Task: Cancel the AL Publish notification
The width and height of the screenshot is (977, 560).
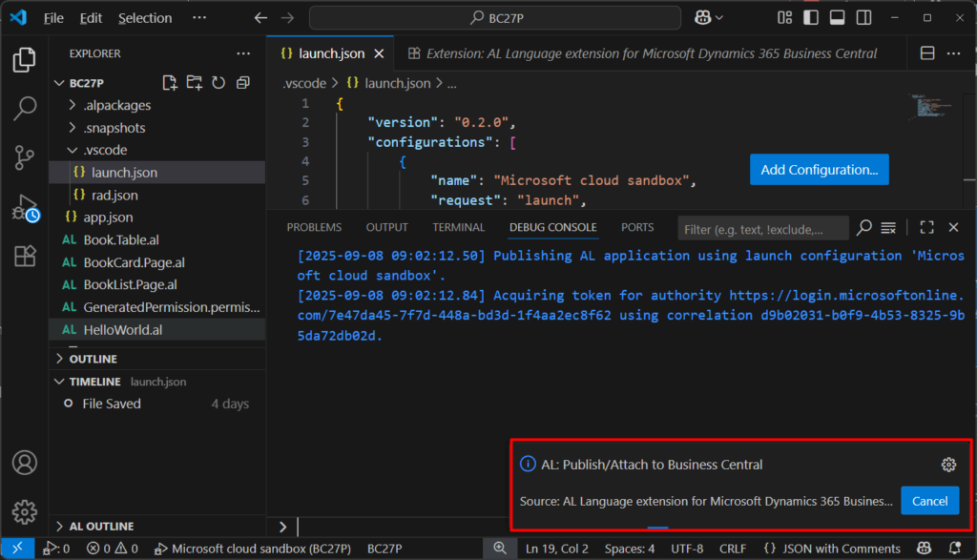Action: 929,501
